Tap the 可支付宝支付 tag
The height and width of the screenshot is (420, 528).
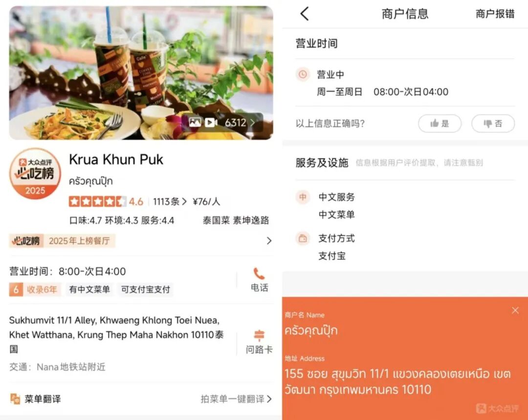(x=146, y=289)
